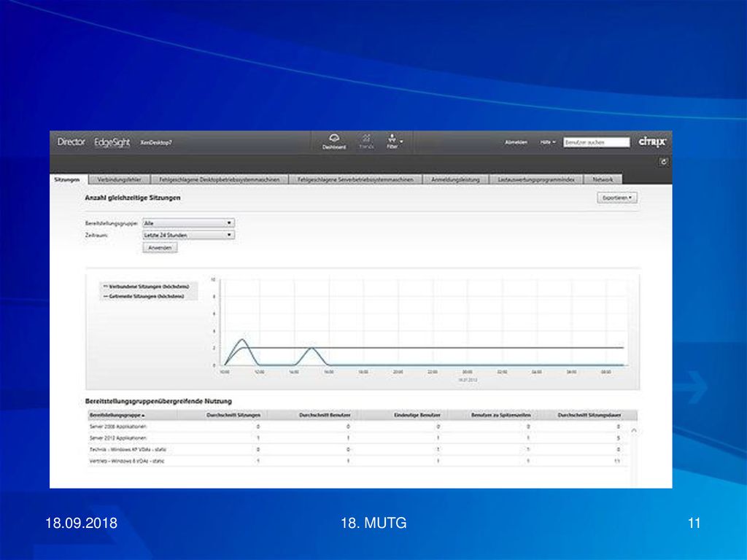Open the Hilfe dropdown menu
The image size is (747, 560).
(547, 142)
